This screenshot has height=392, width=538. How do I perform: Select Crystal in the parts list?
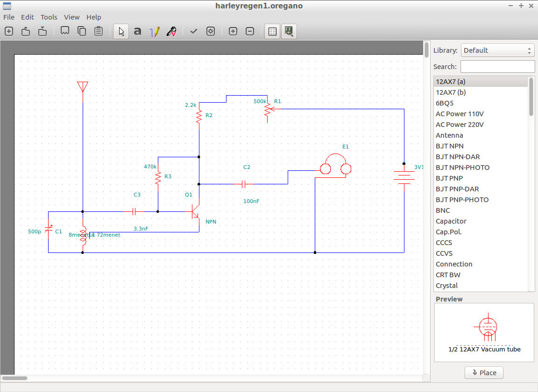(x=481, y=286)
